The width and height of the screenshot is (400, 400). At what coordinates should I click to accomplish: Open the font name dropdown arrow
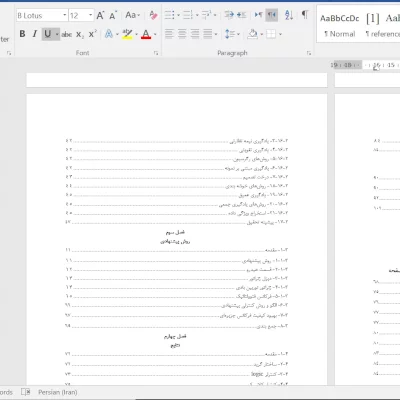(x=65, y=15)
